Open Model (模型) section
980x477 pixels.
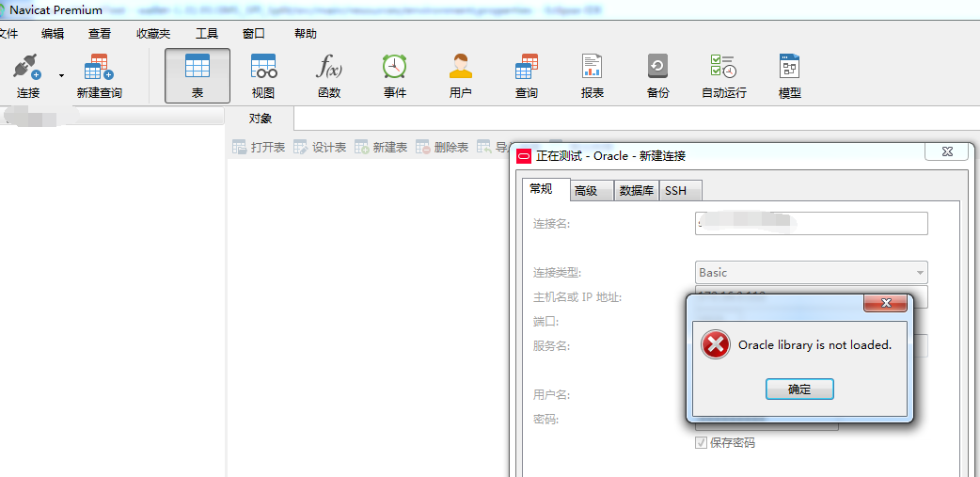(x=790, y=75)
